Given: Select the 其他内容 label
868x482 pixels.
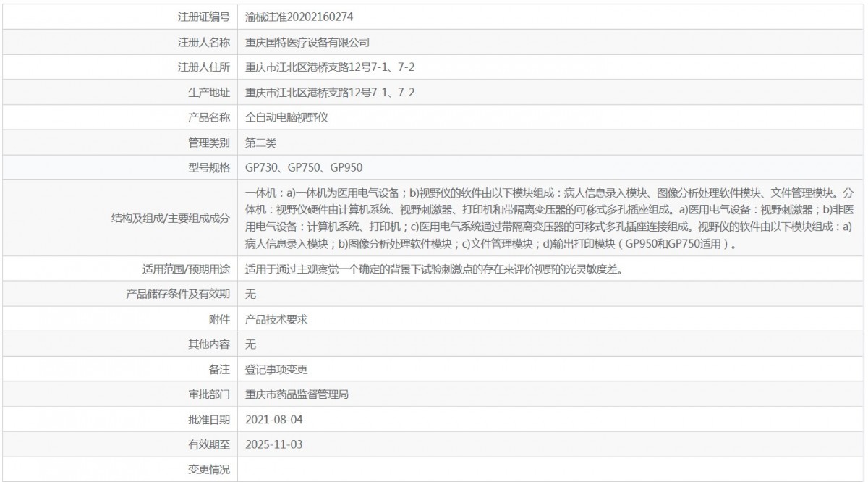Looking at the screenshot, I should tap(209, 344).
